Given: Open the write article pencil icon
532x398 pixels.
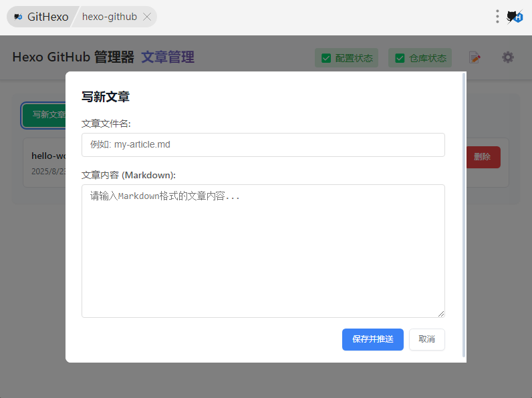Looking at the screenshot, I should pyautogui.click(x=475, y=57).
